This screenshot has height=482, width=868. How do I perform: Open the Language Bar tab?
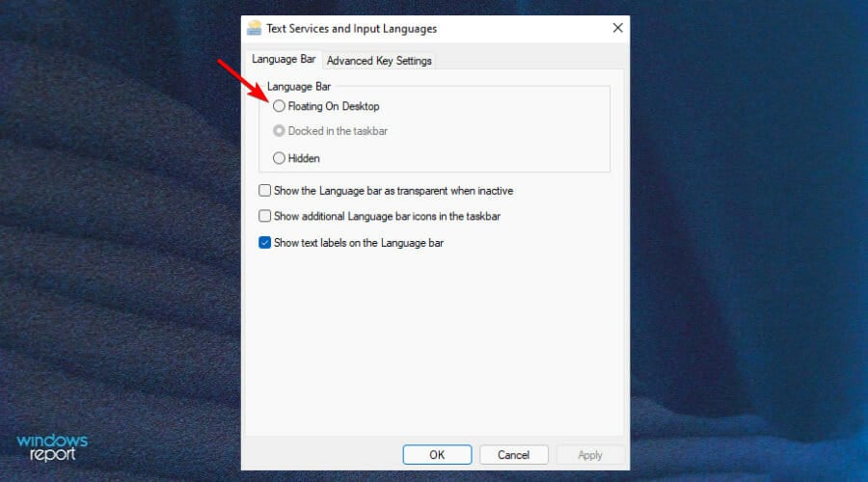[x=284, y=59]
